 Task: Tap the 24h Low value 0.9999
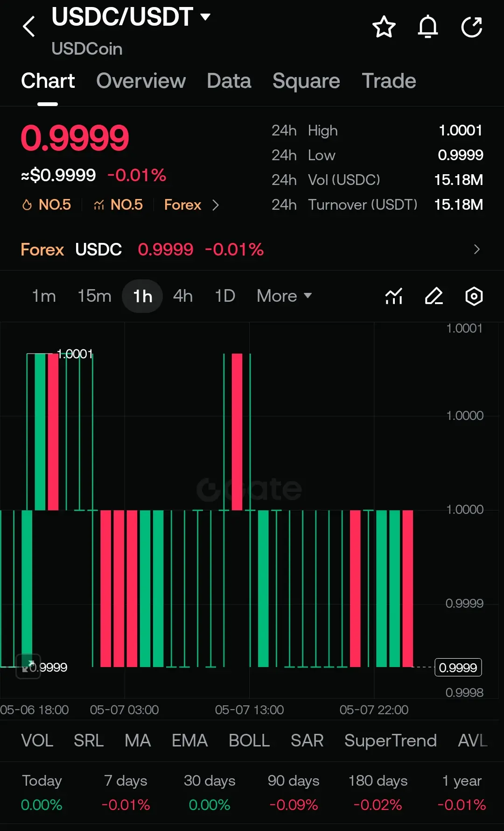461,155
